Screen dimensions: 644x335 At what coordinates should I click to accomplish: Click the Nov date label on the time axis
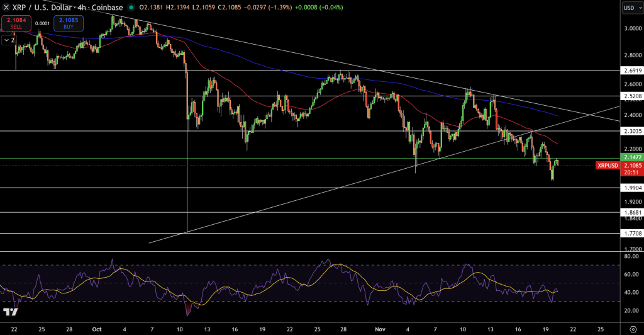(x=380, y=329)
